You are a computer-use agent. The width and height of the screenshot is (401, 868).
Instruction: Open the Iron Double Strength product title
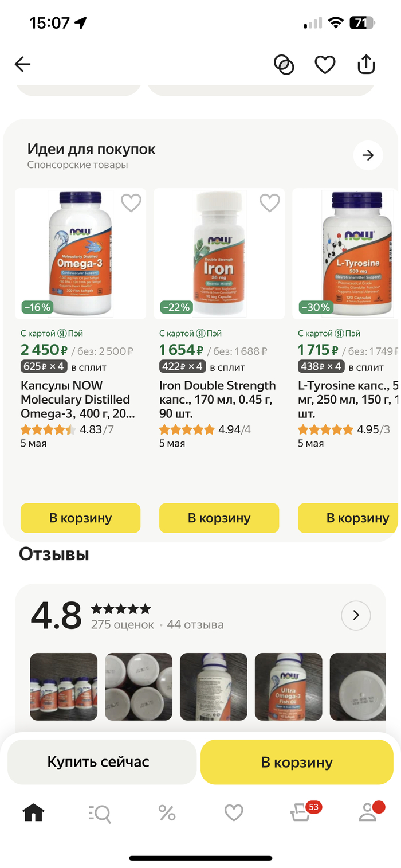(218, 399)
